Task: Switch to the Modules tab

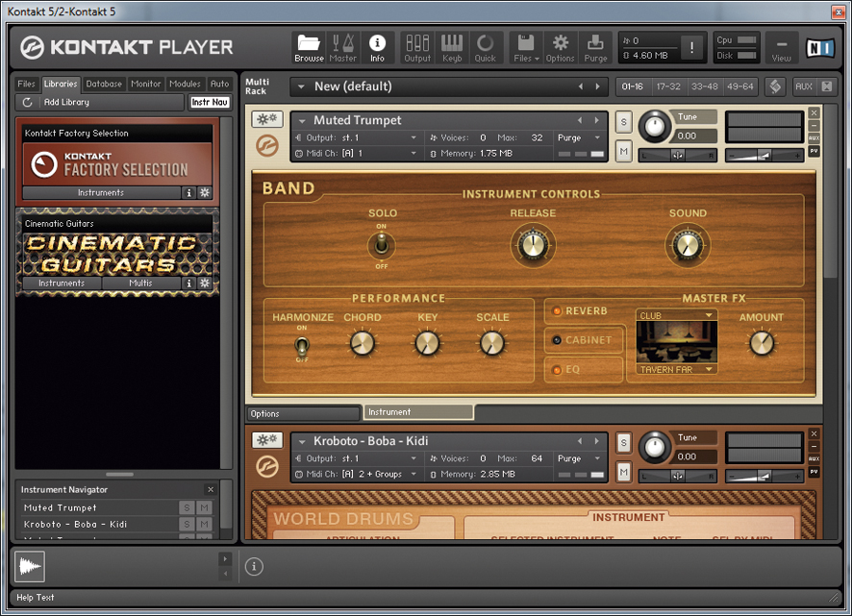Action: (x=185, y=84)
